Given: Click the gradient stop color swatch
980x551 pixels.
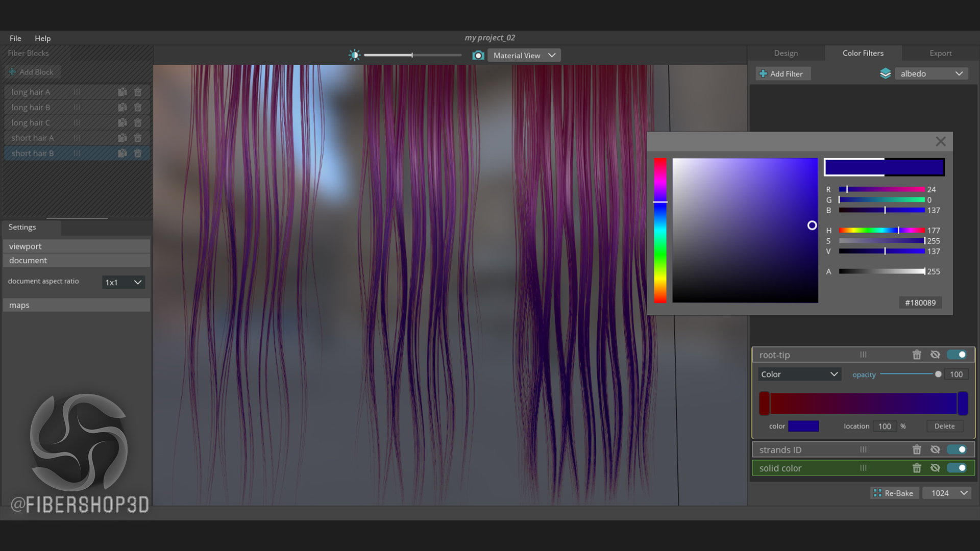Looking at the screenshot, I should [x=803, y=426].
